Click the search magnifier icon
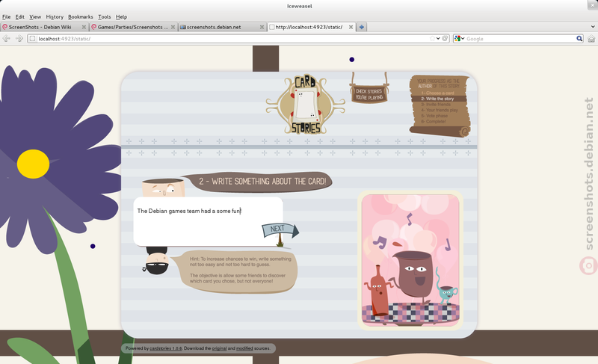The image size is (598, 364). point(579,39)
